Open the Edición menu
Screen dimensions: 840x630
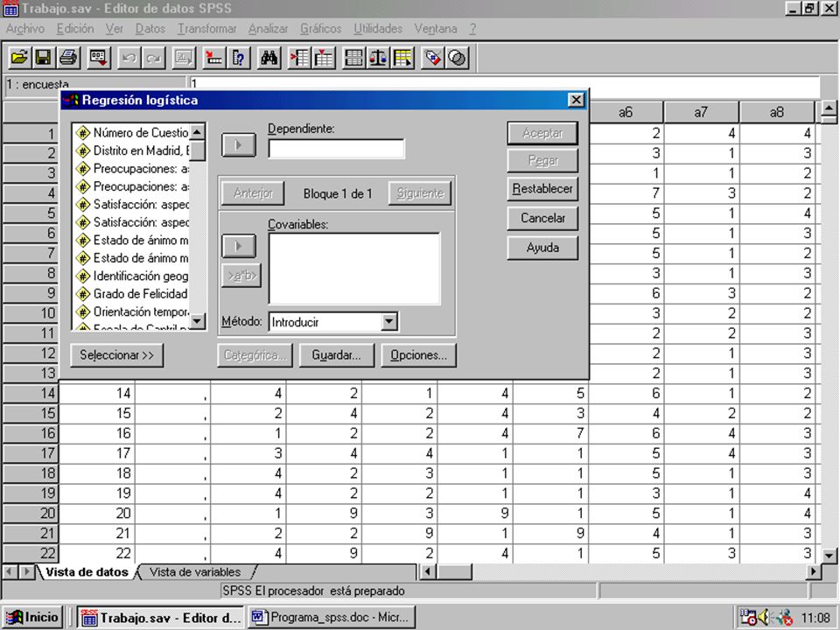click(75, 29)
